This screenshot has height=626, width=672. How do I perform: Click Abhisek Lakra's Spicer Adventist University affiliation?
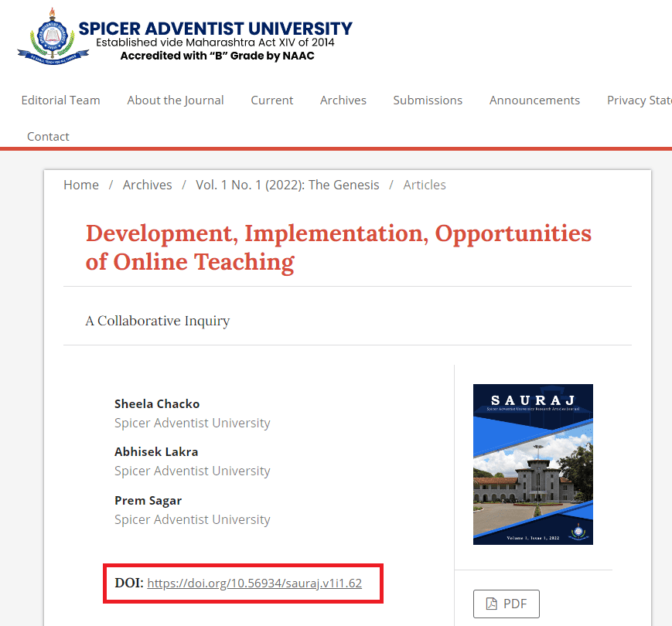point(192,471)
